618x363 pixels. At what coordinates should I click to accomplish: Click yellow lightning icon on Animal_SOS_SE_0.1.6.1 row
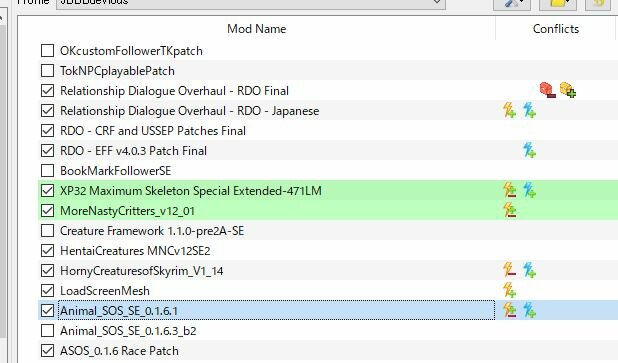(509, 311)
